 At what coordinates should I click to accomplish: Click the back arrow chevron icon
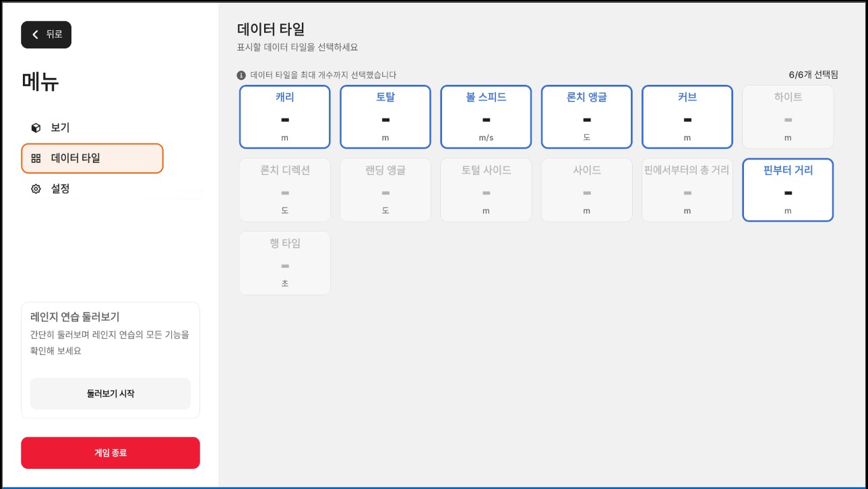point(36,34)
